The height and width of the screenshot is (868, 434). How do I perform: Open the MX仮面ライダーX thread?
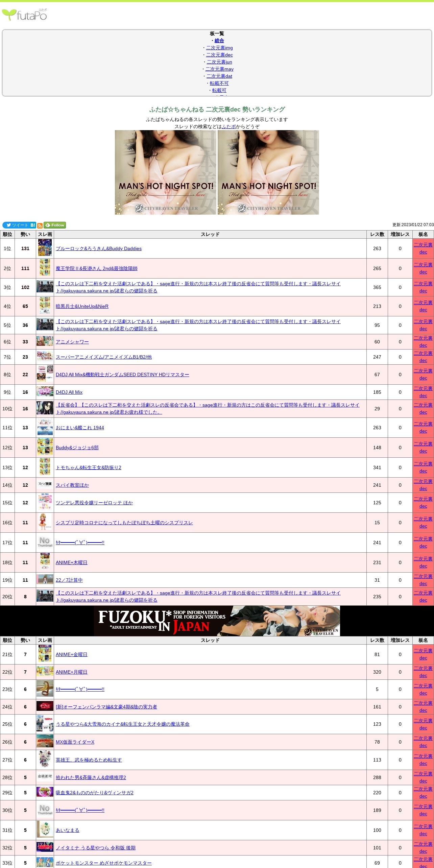pyautogui.click(x=75, y=742)
